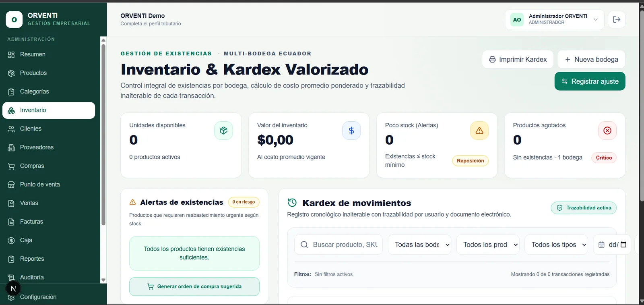Click the dd/ date input field
The height and width of the screenshot is (305, 644).
coord(612,245)
